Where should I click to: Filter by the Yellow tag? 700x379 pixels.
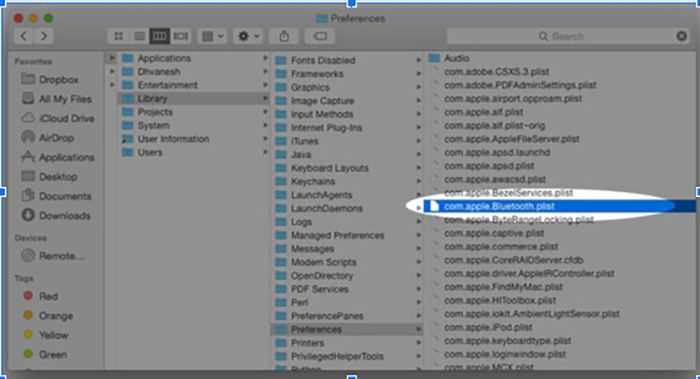pyautogui.click(x=46, y=335)
